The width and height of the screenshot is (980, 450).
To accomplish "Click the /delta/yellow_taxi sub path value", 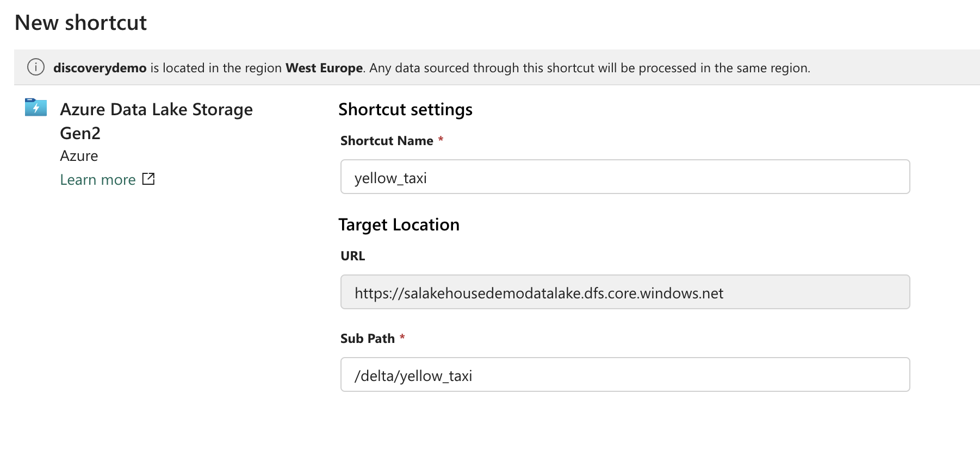I will pyautogui.click(x=414, y=375).
